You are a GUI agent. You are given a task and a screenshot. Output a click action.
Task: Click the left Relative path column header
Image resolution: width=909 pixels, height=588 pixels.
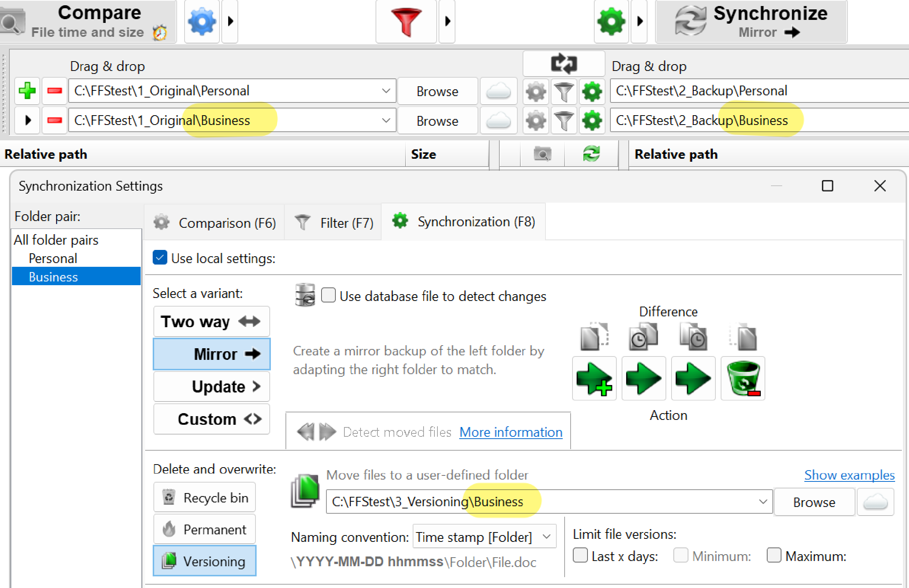click(202, 154)
